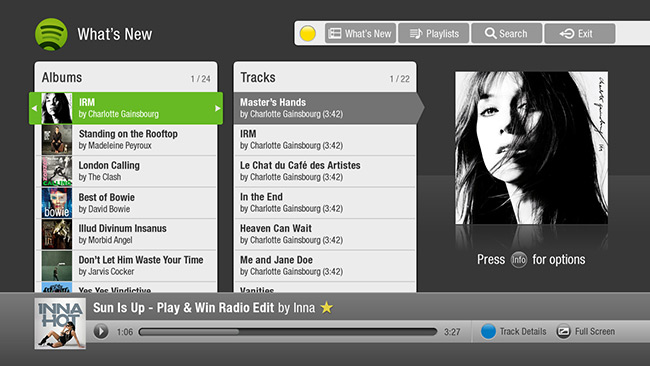Click the yellow circle button in toolbar
The image size is (650, 366).
(308, 34)
